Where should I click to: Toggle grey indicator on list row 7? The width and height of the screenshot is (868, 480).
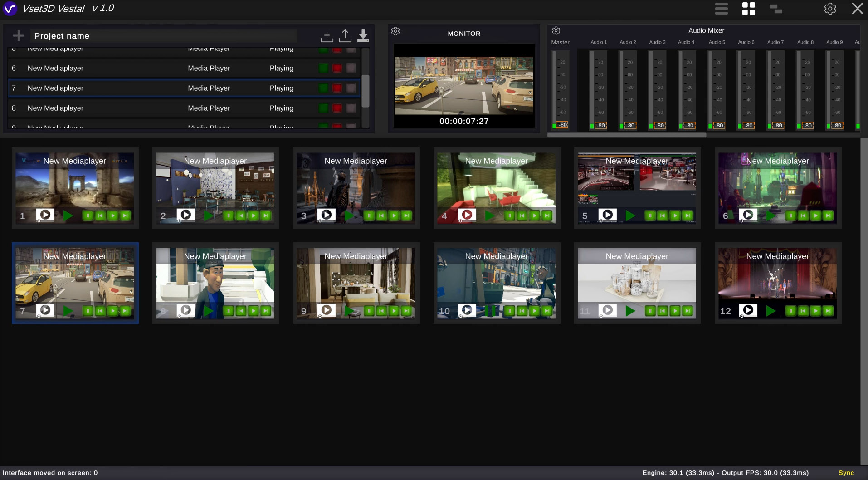pyautogui.click(x=351, y=88)
